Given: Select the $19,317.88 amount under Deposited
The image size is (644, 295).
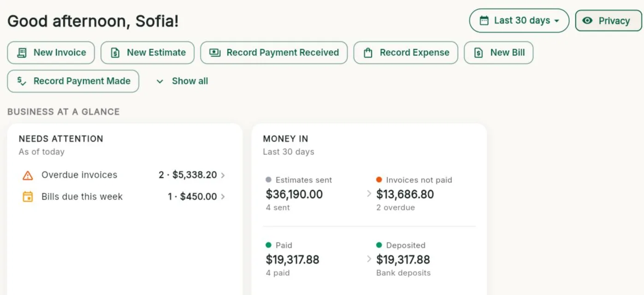Looking at the screenshot, I should click(403, 260).
